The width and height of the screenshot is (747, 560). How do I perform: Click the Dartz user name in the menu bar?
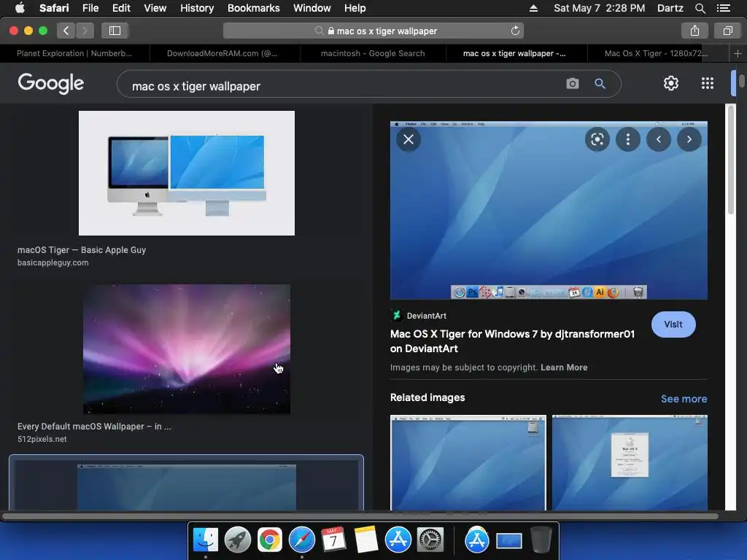click(670, 8)
